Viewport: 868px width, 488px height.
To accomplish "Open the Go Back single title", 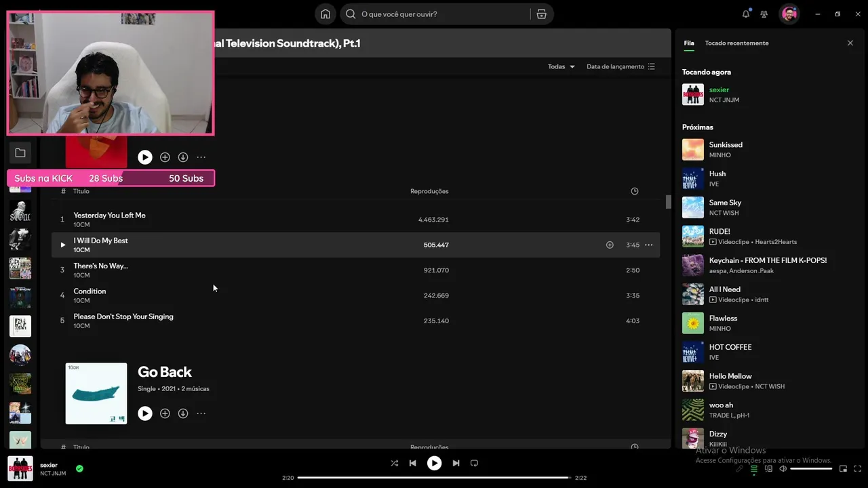I will (164, 371).
